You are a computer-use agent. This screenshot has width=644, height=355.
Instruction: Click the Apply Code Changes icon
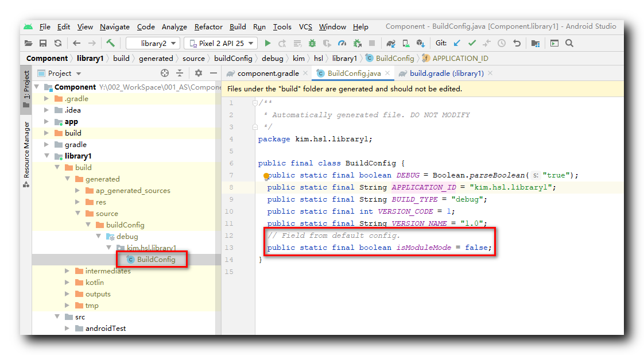click(297, 43)
